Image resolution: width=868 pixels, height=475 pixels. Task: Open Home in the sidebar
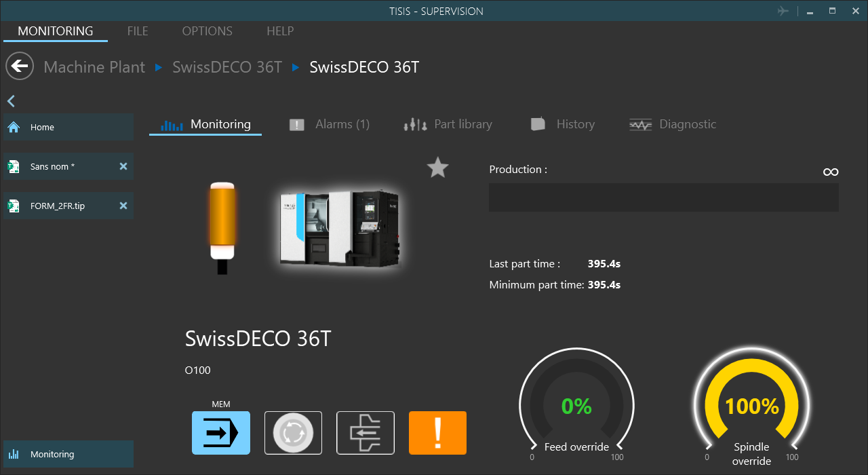tap(68, 128)
